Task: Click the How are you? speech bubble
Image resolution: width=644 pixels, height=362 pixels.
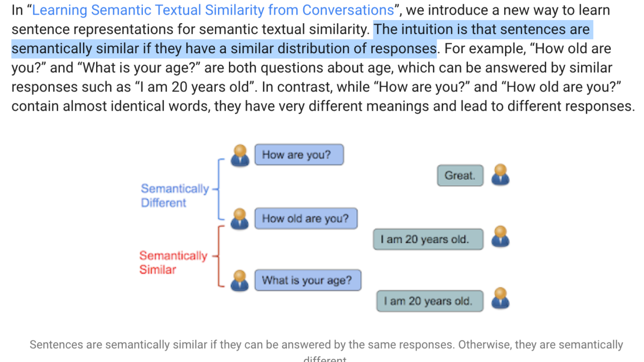Action: click(x=299, y=155)
